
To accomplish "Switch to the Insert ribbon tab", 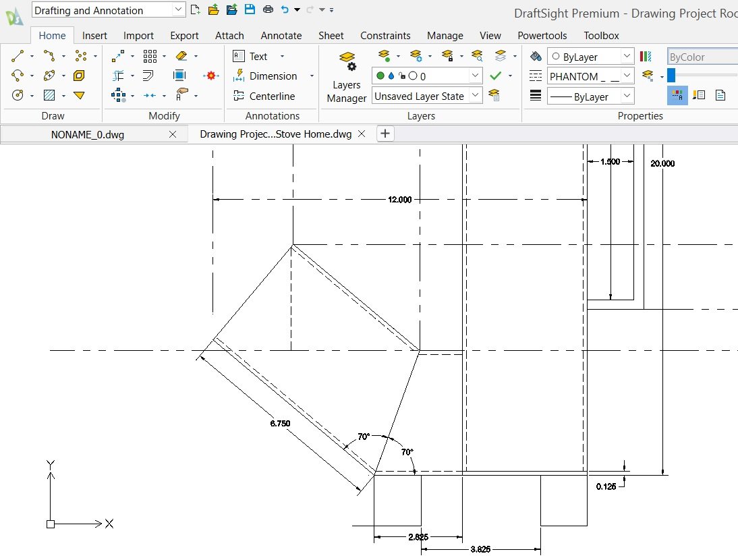I will pyautogui.click(x=94, y=36).
